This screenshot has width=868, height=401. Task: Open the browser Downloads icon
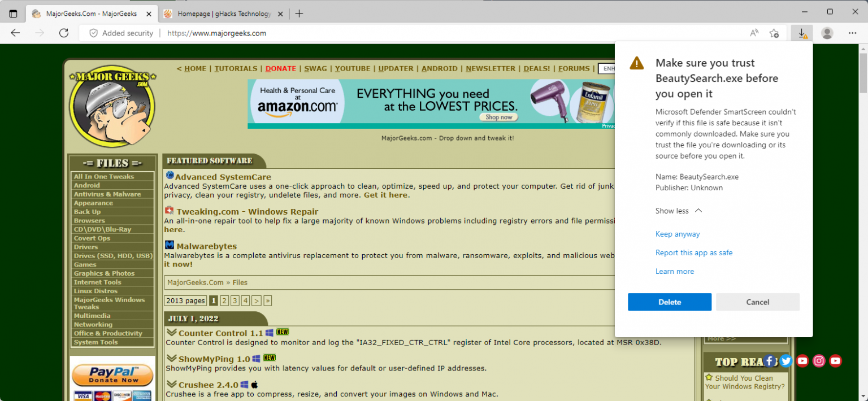pos(802,33)
